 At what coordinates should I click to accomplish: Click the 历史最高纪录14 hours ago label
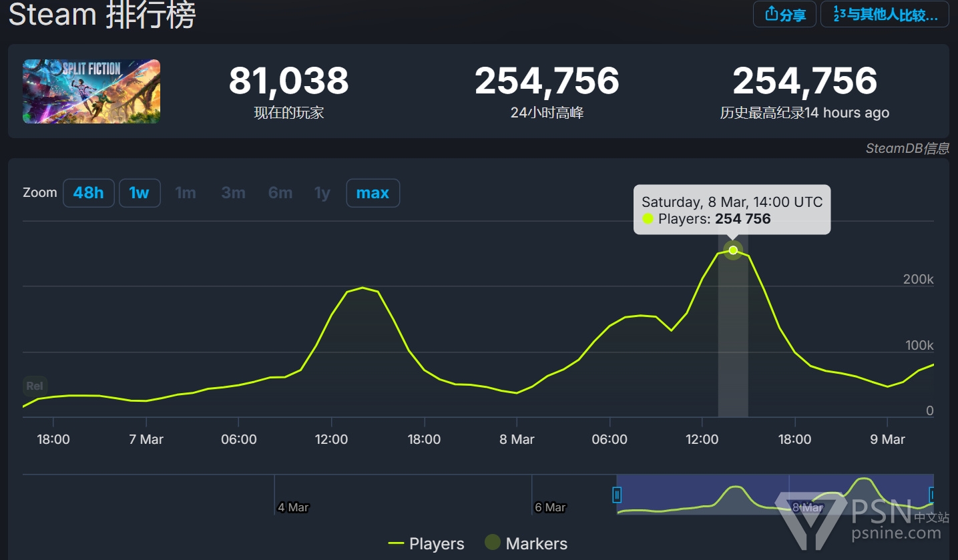804,113
